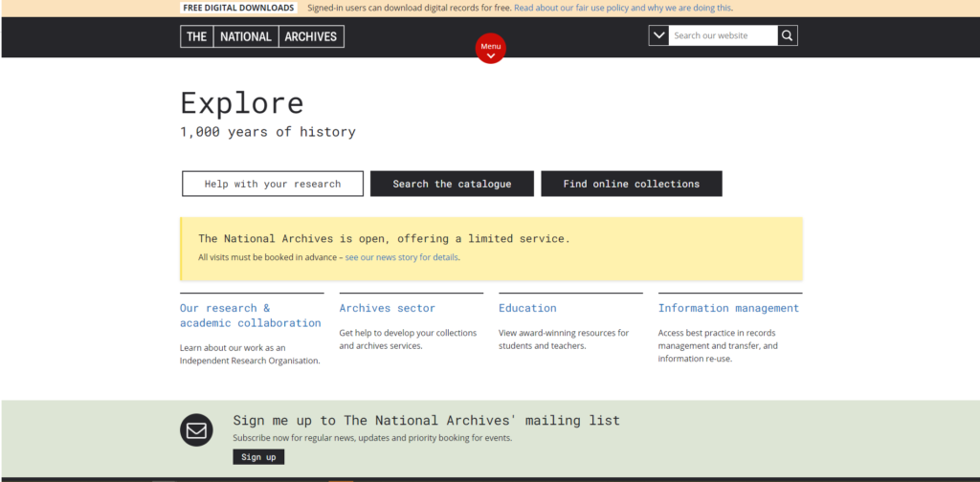Screen dimensions: 980x482
Task: Click the FREE DIGITAL DOWNLOADS label
Action: [238, 8]
